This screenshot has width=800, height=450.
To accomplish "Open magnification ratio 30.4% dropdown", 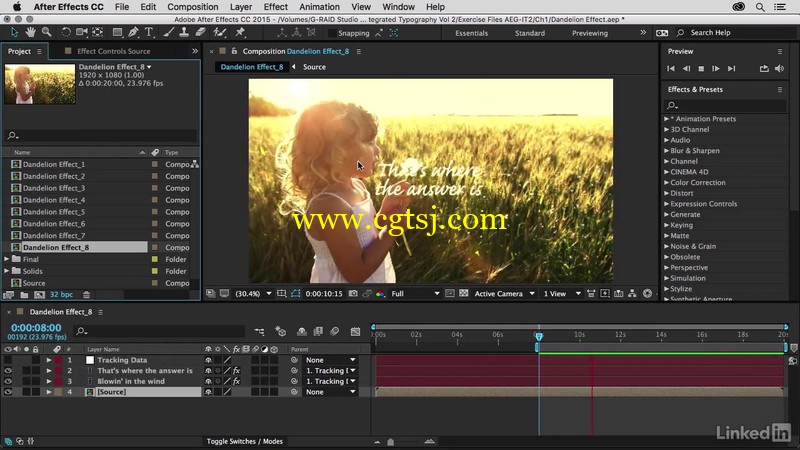I will click(x=253, y=294).
